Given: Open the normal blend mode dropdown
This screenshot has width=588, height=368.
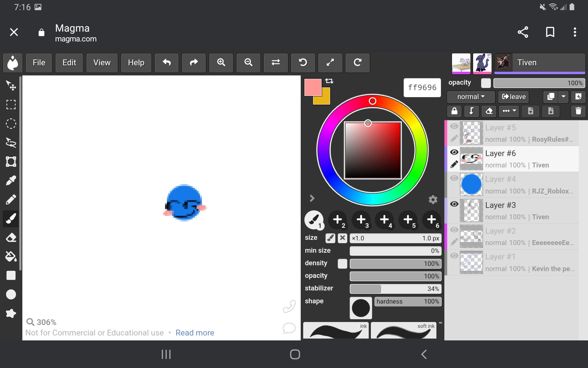Looking at the screenshot, I should tap(471, 97).
